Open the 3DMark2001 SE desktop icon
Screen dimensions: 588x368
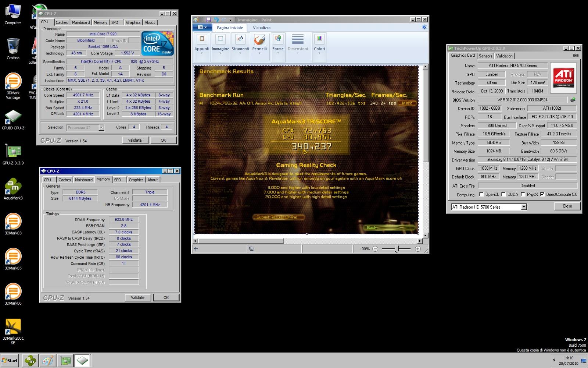pyautogui.click(x=13, y=332)
